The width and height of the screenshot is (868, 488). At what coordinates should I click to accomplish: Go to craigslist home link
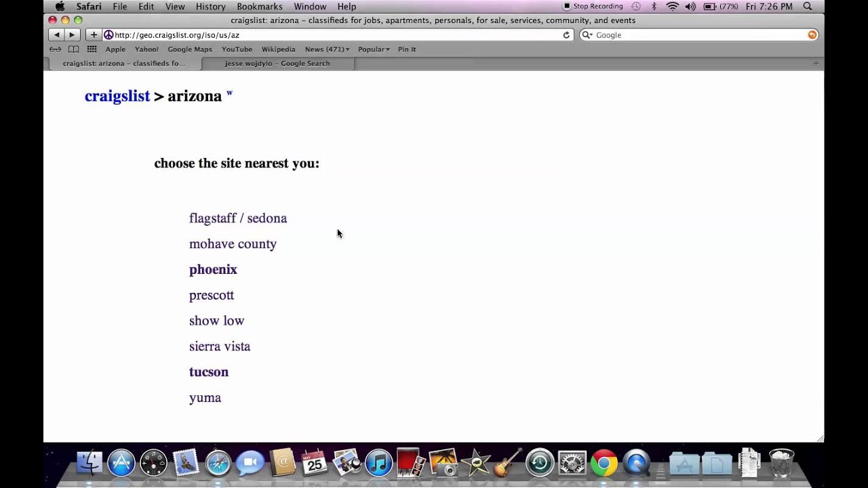(117, 96)
